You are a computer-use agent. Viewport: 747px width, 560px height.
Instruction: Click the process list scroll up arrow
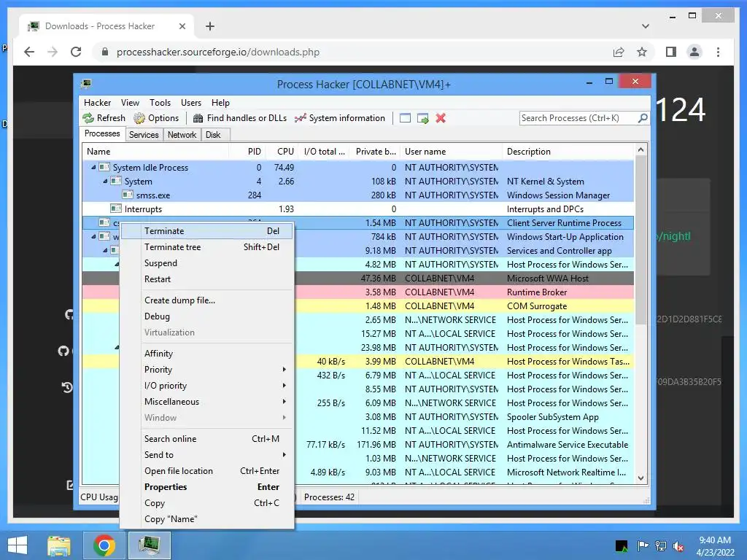click(x=640, y=150)
